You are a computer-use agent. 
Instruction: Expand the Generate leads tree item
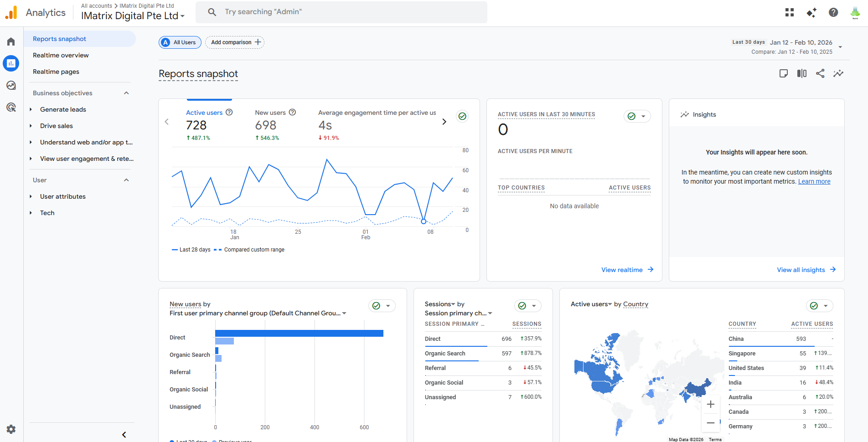(x=63, y=109)
